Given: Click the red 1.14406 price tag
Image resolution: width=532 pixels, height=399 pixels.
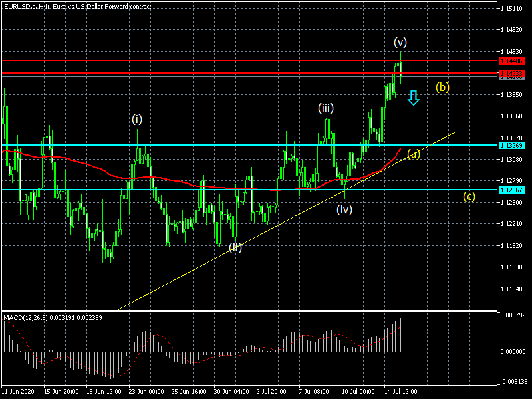Looking at the screenshot, I should (511, 61).
